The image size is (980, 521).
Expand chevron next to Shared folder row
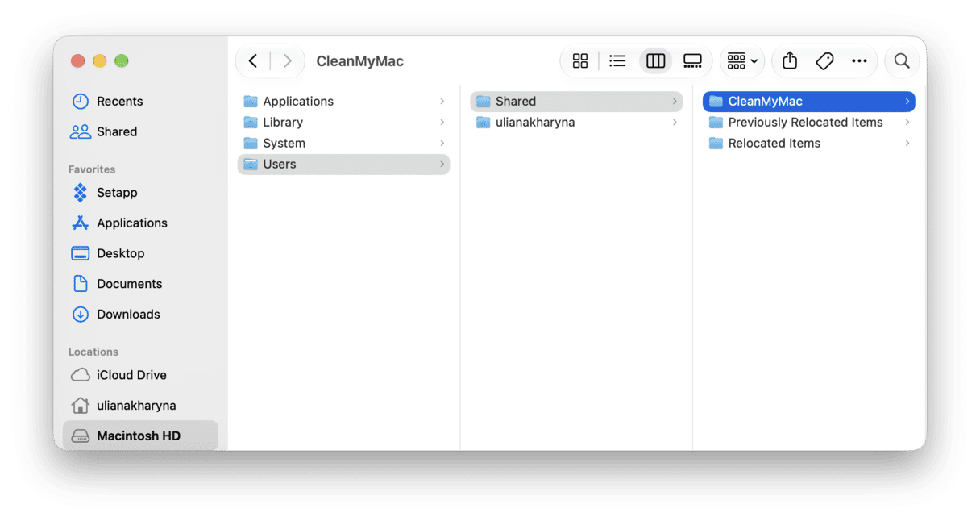click(x=675, y=102)
